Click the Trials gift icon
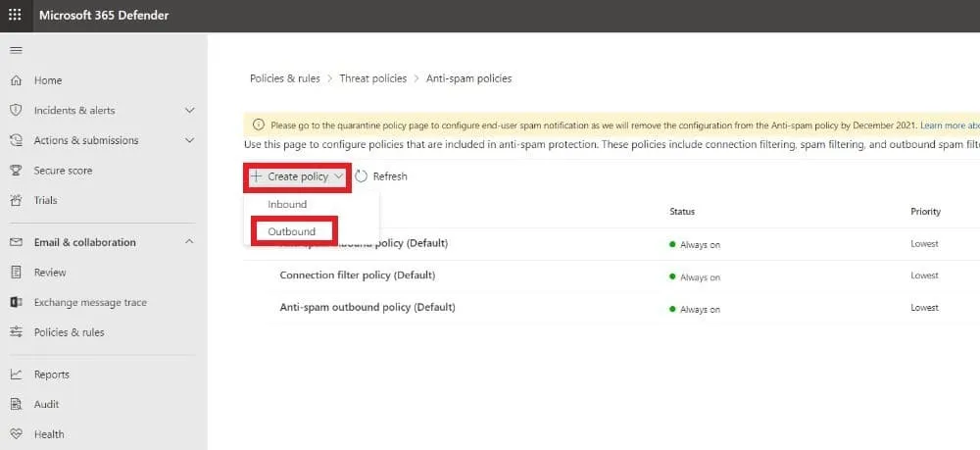This screenshot has width=980, height=450. pyautogui.click(x=16, y=200)
